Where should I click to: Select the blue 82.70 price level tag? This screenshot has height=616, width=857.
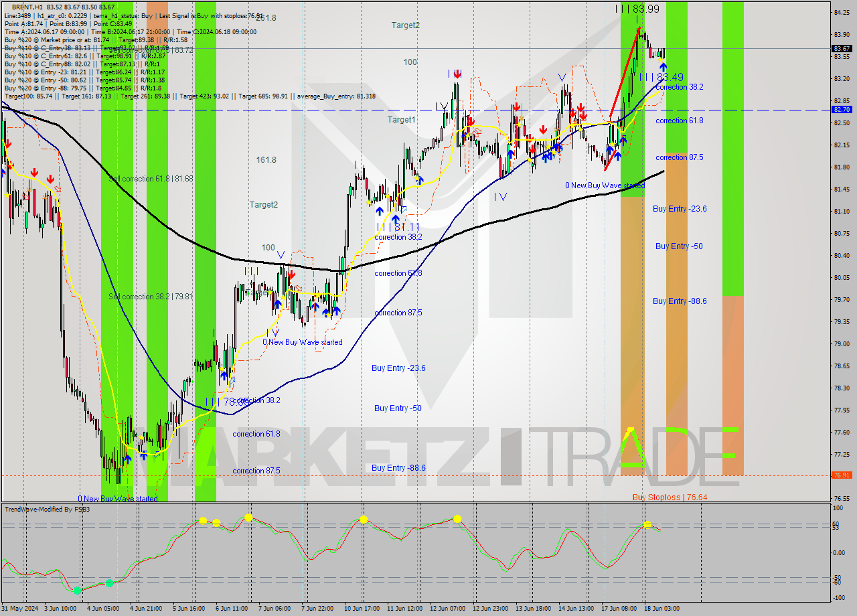pyautogui.click(x=842, y=109)
